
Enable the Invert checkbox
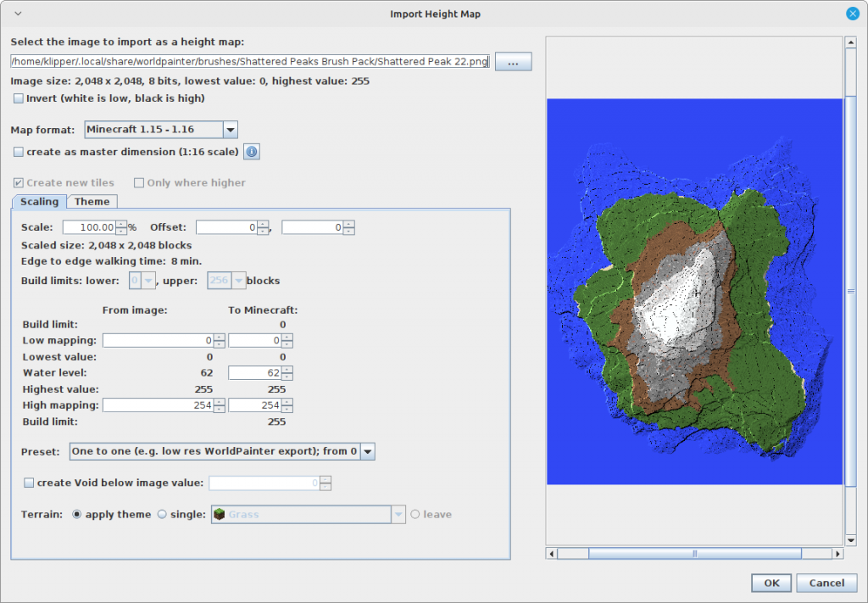pos(19,98)
